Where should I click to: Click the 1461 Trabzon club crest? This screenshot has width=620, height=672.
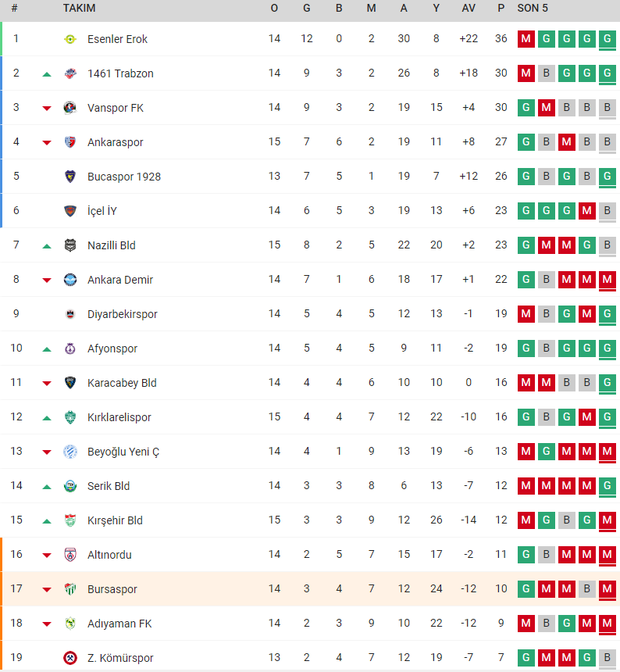coord(70,73)
